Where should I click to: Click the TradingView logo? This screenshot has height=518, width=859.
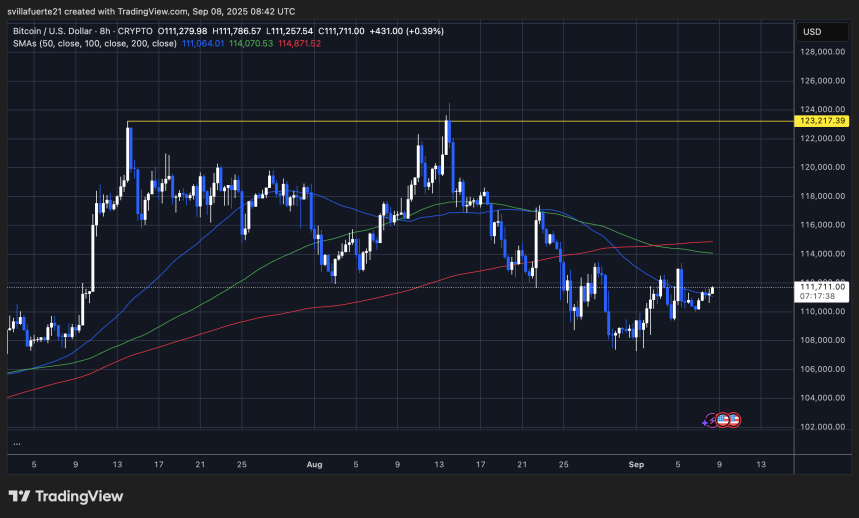point(20,496)
